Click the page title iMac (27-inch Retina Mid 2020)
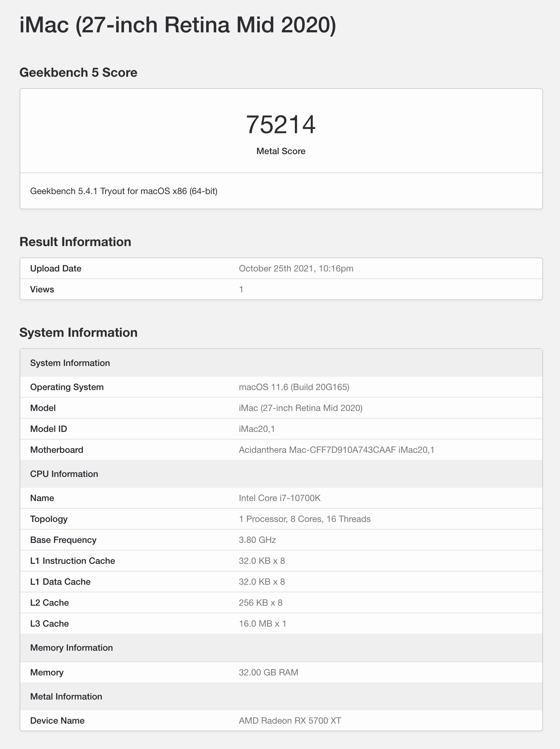 click(178, 25)
